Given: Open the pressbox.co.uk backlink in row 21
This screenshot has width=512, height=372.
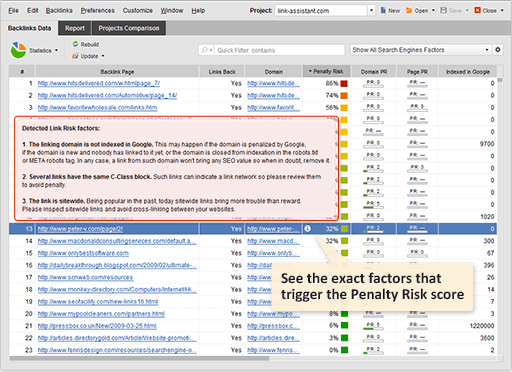Looking at the screenshot, I should 97,326.
